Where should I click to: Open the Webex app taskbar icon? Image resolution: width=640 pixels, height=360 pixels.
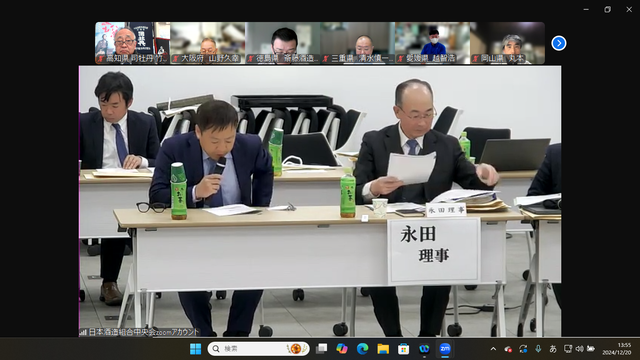pos(424,349)
